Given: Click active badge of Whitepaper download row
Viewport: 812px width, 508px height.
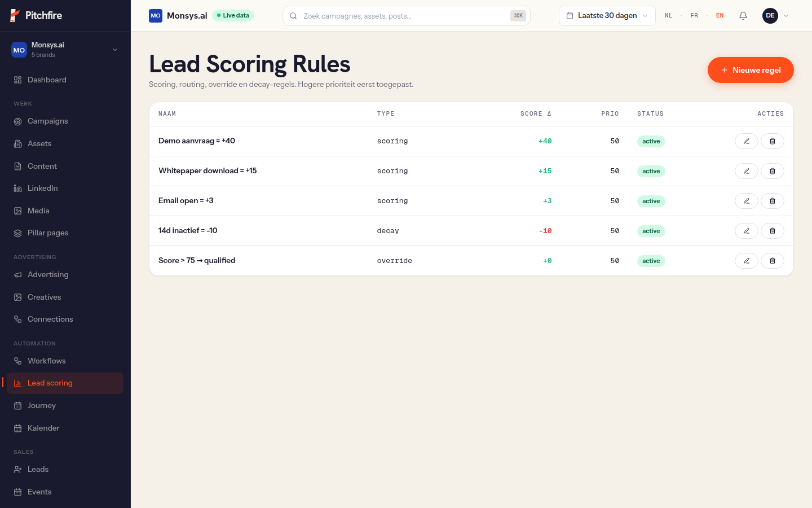Looking at the screenshot, I should pyautogui.click(x=651, y=172).
